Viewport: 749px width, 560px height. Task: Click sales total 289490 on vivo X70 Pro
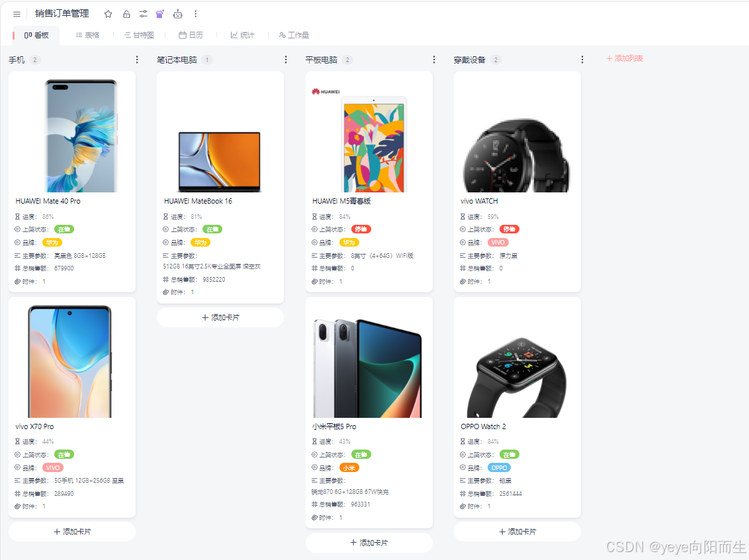[64, 494]
